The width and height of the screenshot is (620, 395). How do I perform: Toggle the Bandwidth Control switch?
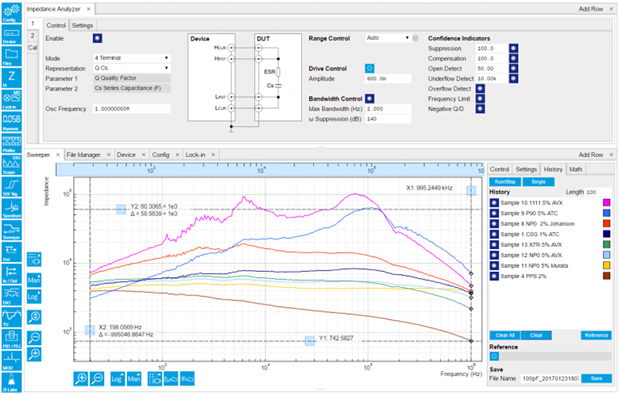[369, 98]
